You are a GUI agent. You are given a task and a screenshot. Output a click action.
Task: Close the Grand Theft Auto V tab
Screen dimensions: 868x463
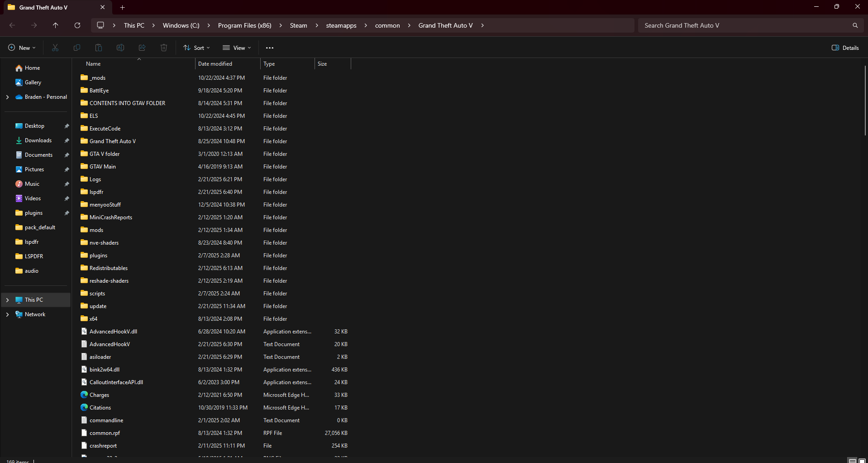103,7
